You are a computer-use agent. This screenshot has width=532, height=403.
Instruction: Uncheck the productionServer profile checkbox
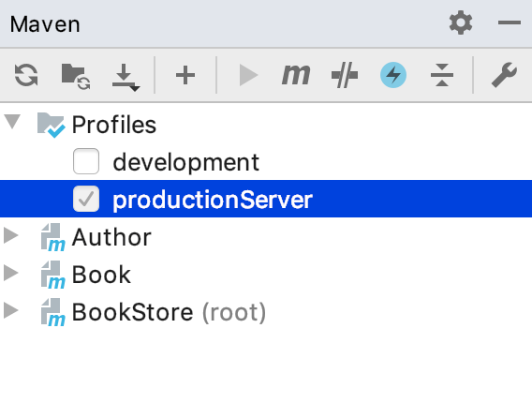[x=86, y=199]
